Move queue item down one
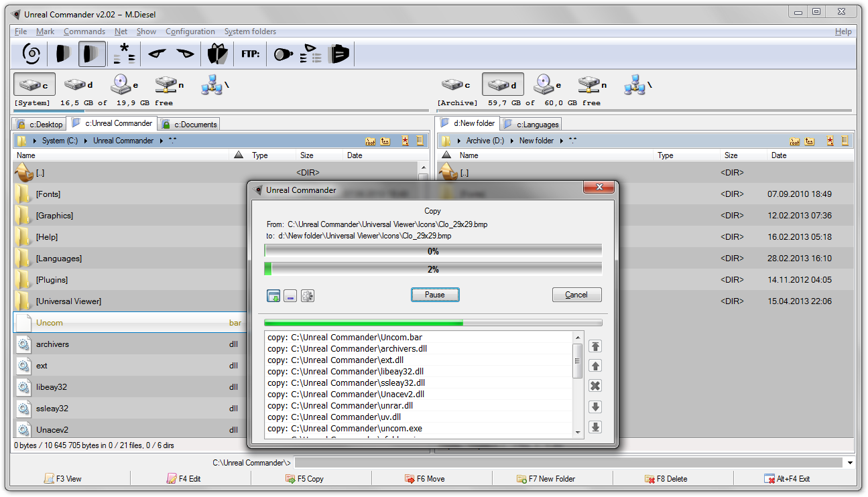Viewport: 868px width, 497px height. coord(595,407)
